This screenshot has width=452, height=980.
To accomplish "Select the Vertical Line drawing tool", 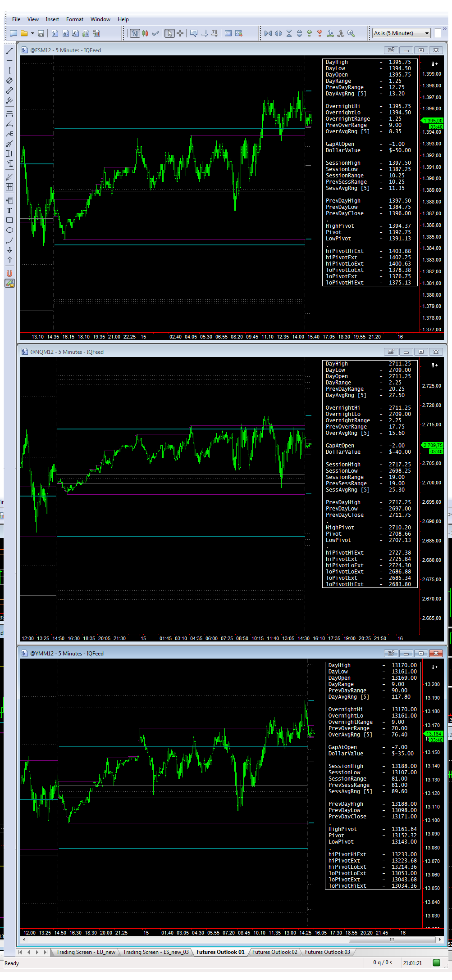I will (x=9, y=70).
